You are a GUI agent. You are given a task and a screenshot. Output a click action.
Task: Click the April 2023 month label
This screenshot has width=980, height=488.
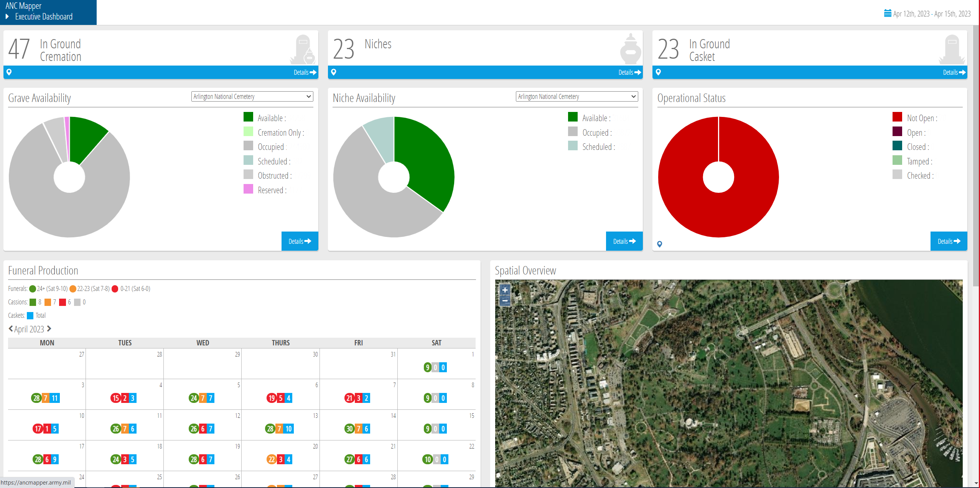[x=29, y=329]
